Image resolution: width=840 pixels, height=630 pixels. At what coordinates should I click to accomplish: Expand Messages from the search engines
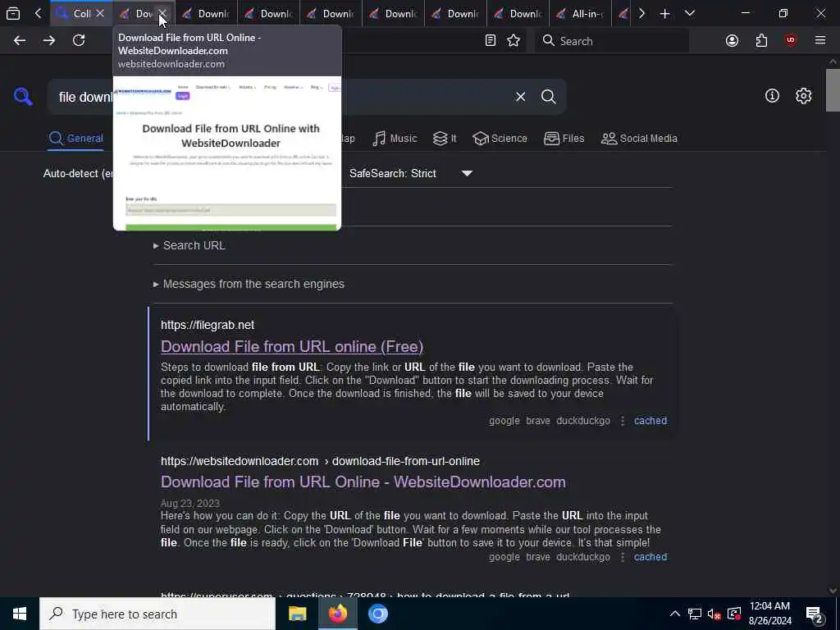249,284
